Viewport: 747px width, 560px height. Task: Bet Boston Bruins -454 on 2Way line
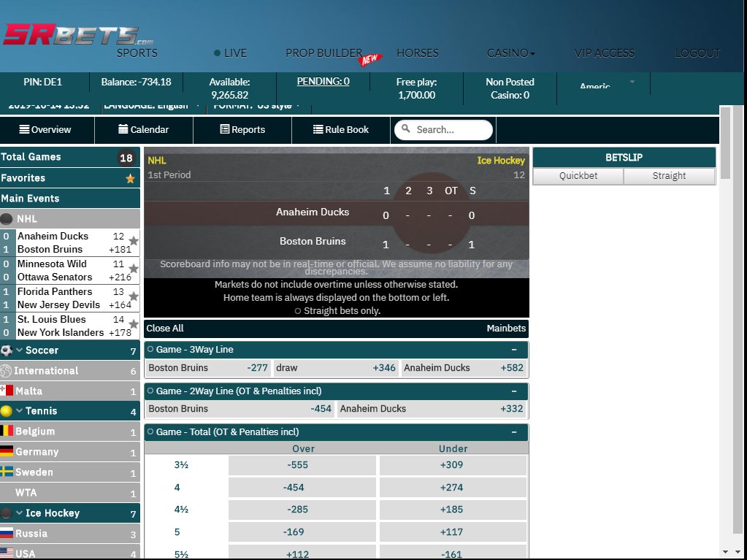(240, 409)
